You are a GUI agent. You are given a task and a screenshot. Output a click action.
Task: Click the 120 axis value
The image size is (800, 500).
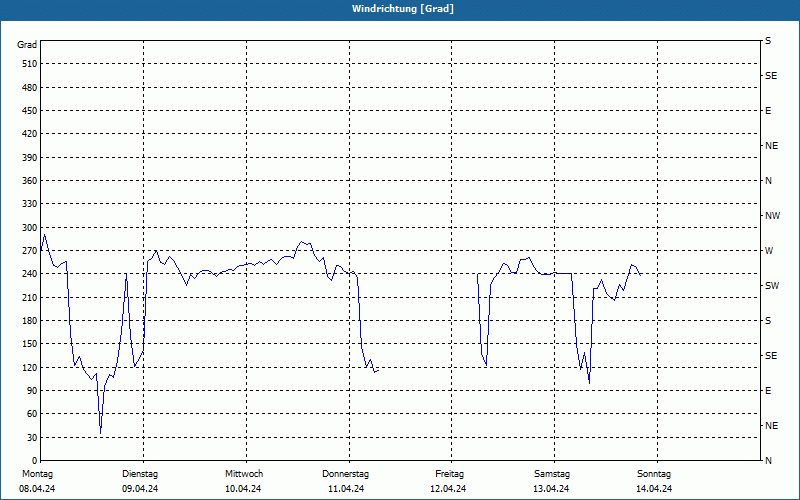click(29, 367)
